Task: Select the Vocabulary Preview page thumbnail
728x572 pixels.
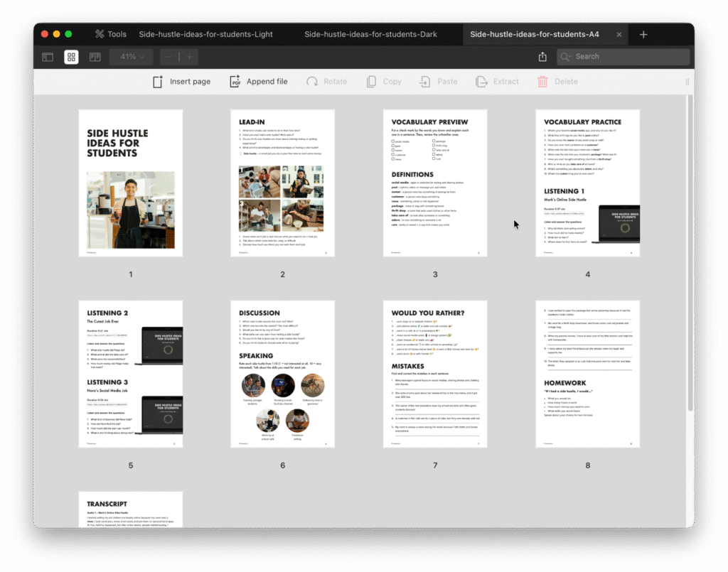Action: click(434, 183)
